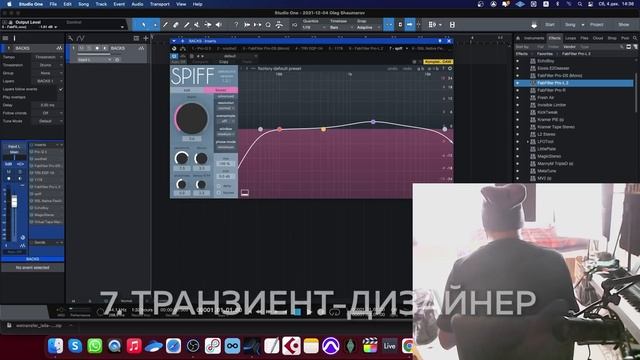640x360 pixels.
Task: Click the add track plus icon
Action: [x=146, y=38]
